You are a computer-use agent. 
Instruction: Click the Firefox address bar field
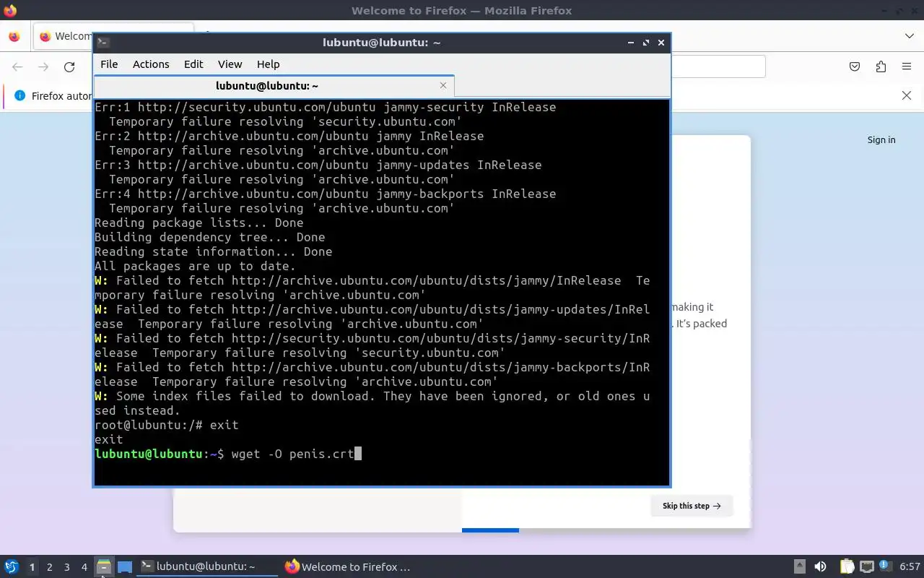(x=718, y=66)
